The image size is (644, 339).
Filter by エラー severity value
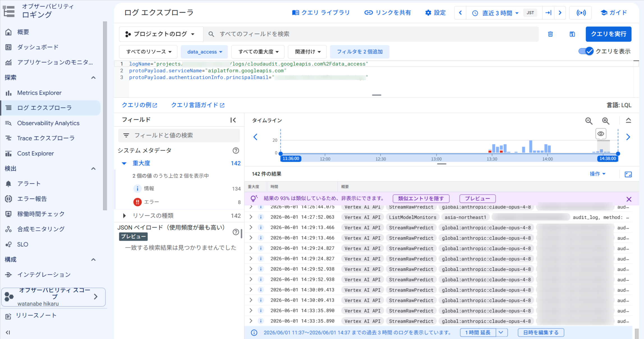point(187,202)
